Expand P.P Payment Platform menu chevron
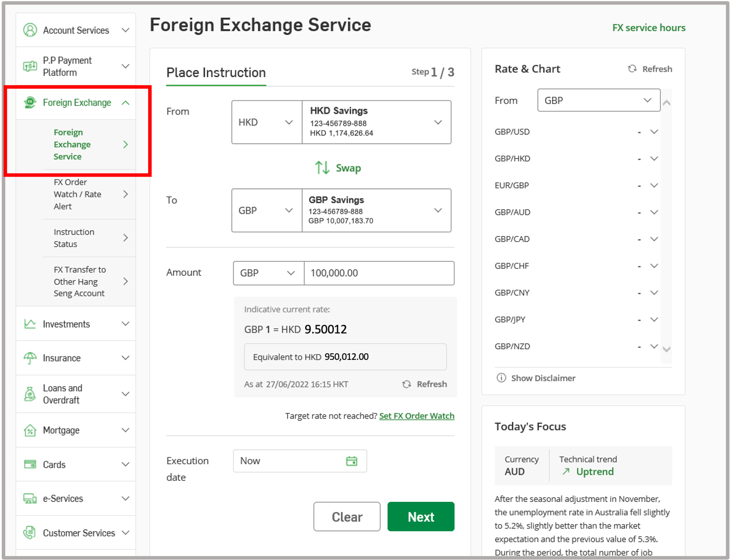Screen dimensions: 730x560 tap(126, 66)
